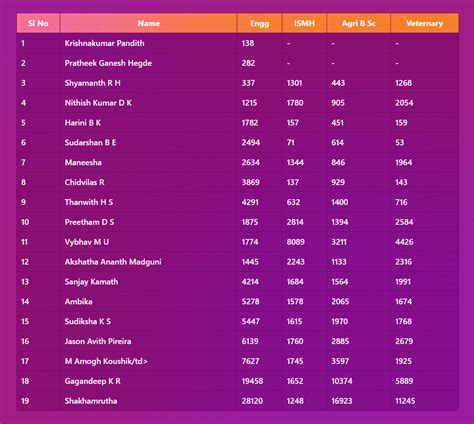Select the name Chidvilas R

point(84,182)
